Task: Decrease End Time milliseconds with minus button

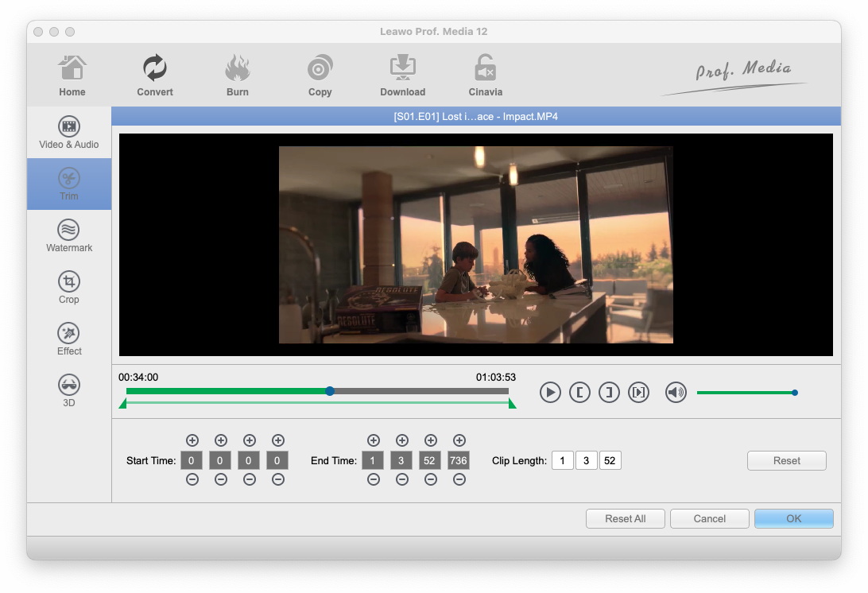Action: coord(459,479)
